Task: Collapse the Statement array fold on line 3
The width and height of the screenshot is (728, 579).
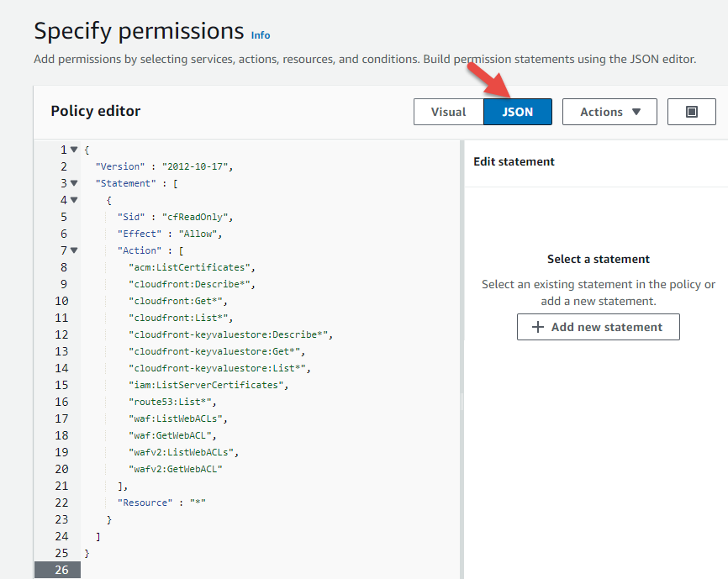Action: click(74, 183)
